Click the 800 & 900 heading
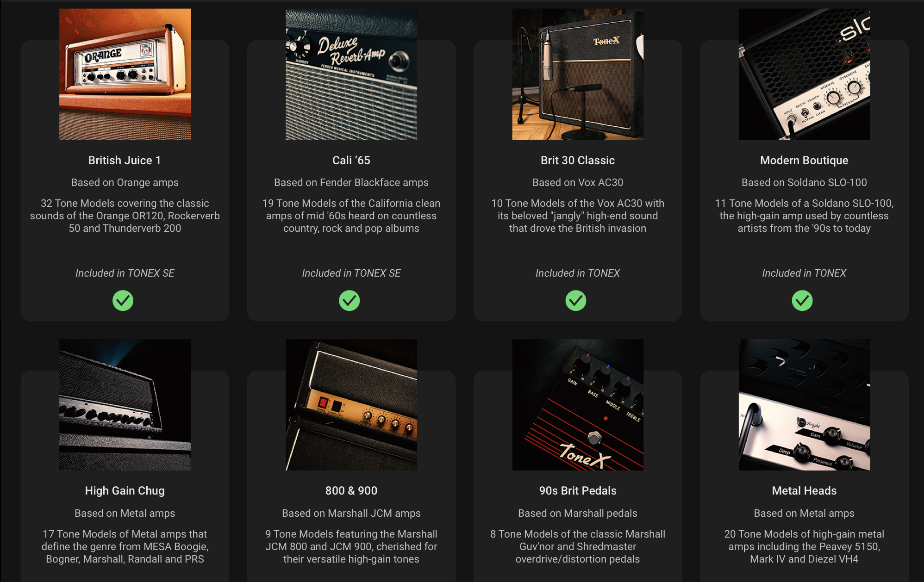 (x=351, y=491)
